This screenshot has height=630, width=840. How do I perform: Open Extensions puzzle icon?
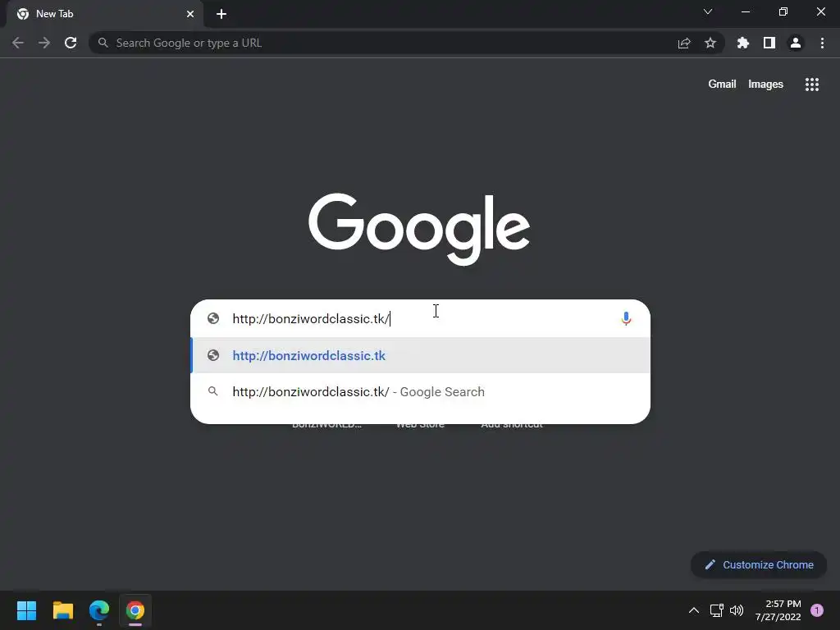coord(742,43)
